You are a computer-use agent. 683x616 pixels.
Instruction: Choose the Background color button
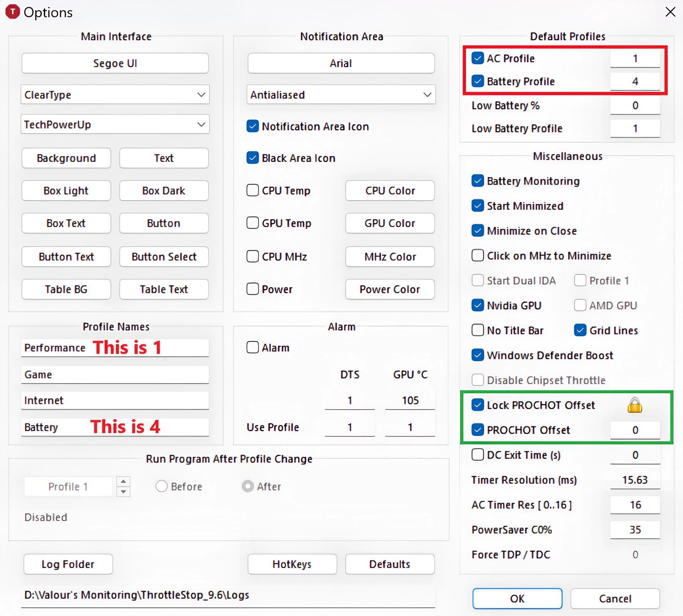coord(66,158)
